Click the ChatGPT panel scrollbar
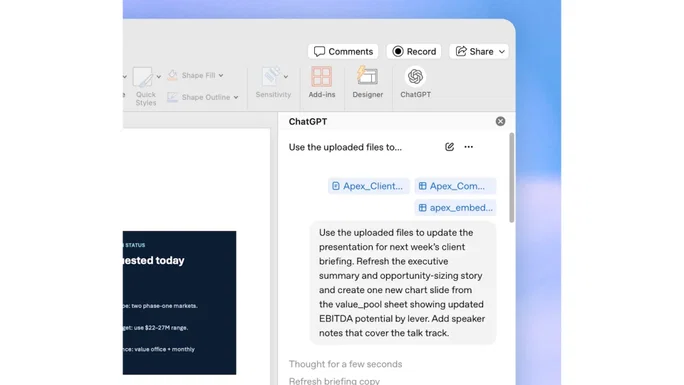Image resolution: width=684 pixels, height=385 pixels. (511, 177)
